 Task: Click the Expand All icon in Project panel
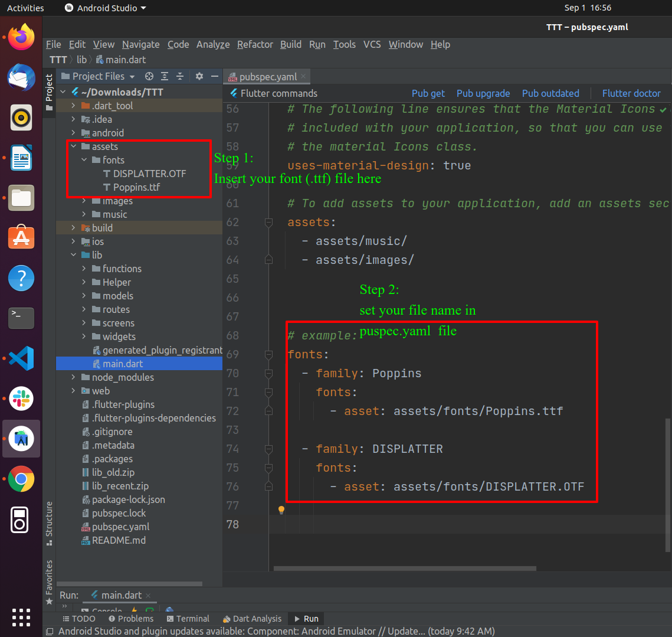(x=165, y=76)
